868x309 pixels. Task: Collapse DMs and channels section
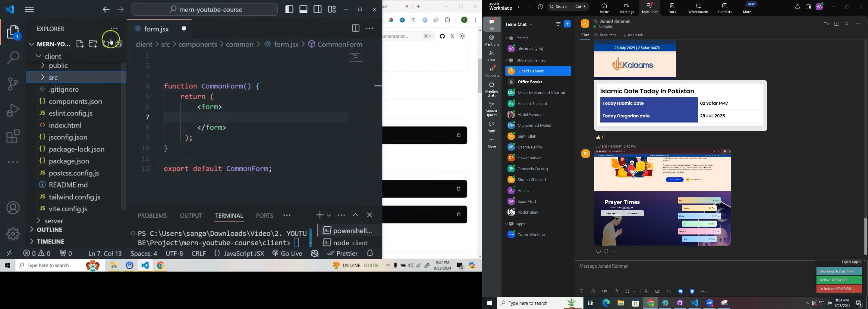(506, 61)
